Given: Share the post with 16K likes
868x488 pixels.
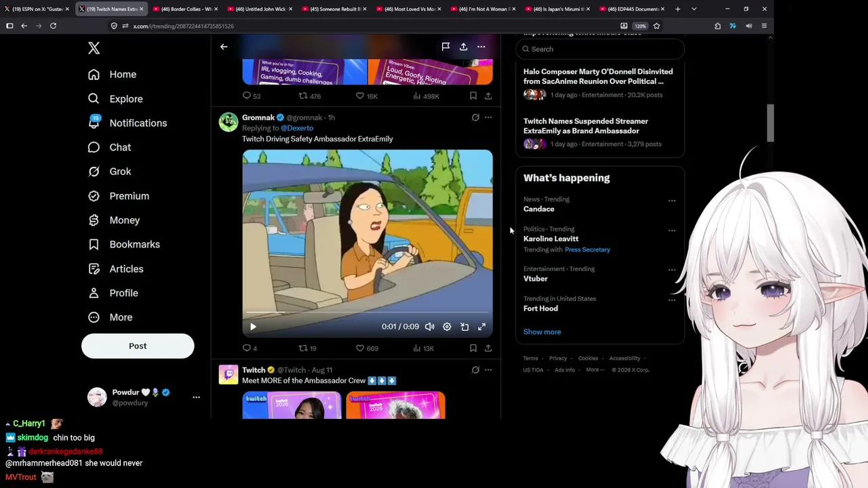Looking at the screenshot, I should [x=488, y=96].
